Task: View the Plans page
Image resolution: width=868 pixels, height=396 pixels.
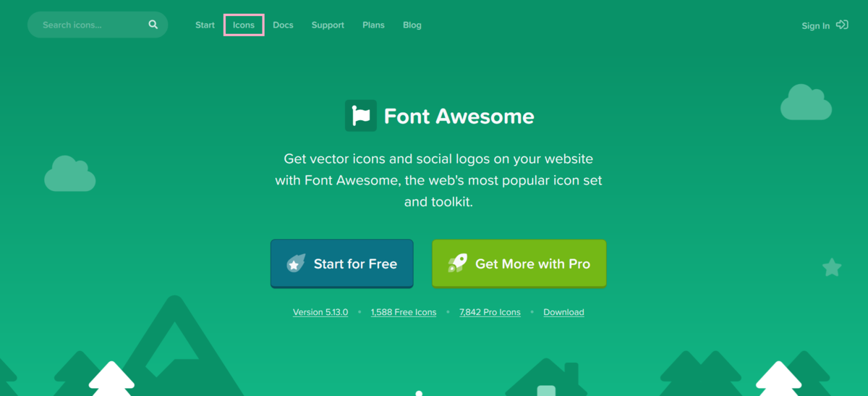Action: (373, 25)
